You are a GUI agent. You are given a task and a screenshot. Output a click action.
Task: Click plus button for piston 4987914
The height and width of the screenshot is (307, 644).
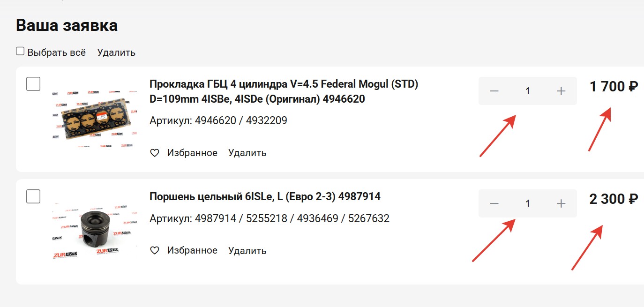(561, 203)
